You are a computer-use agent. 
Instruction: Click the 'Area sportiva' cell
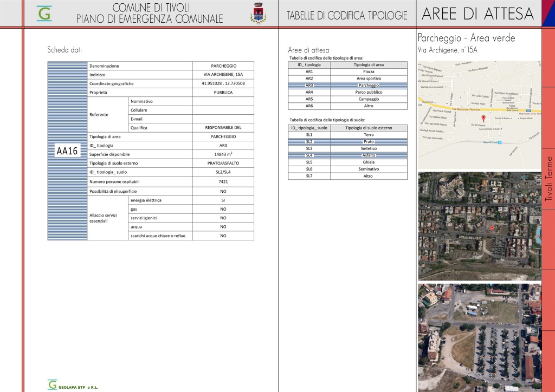pyautogui.click(x=369, y=79)
